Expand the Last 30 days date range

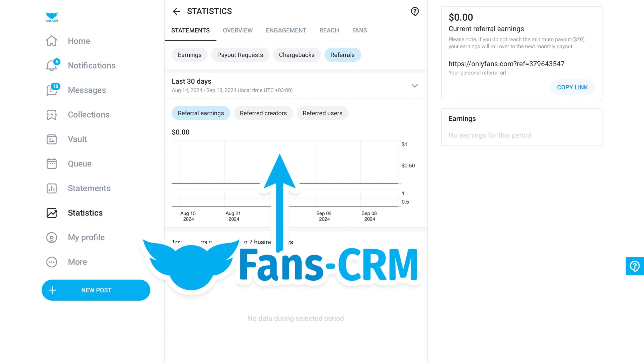pyautogui.click(x=414, y=85)
